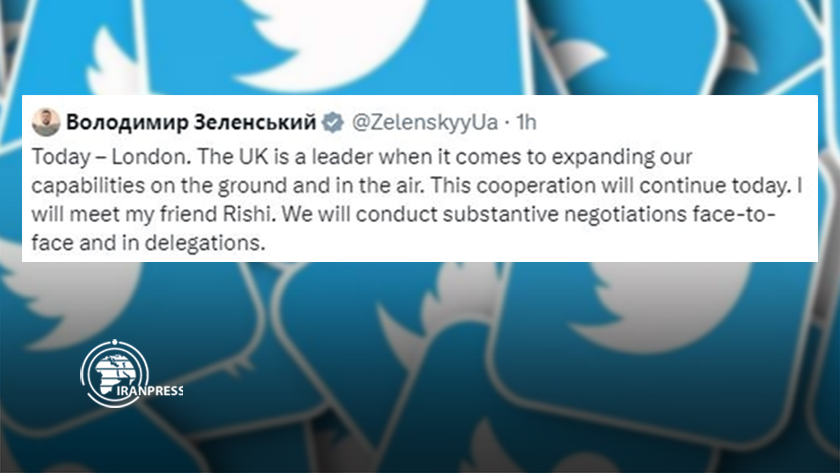Click the phrase "face and in delegations."
This screenshot has height=473, width=840.
(x=148, y=243)
